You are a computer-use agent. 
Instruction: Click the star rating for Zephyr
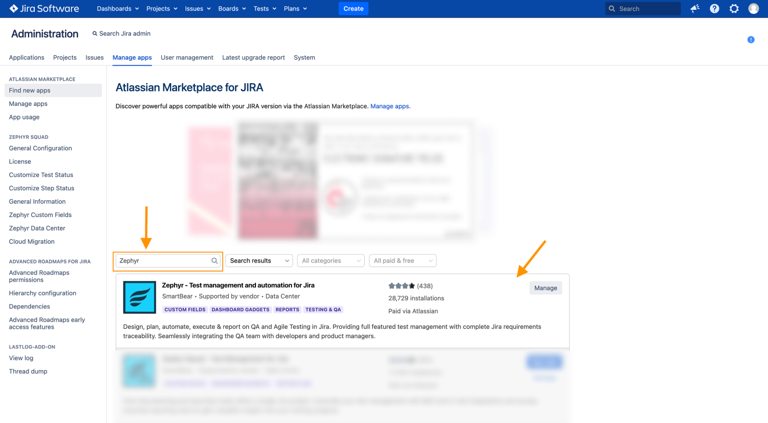pyautogui.click(x=402, y=286)
